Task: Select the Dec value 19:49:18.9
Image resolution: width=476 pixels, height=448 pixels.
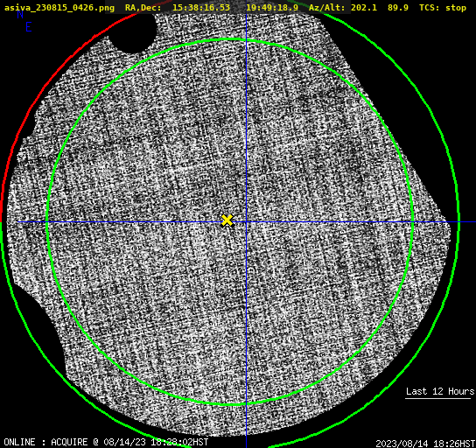Action: [x=272, y=8]
